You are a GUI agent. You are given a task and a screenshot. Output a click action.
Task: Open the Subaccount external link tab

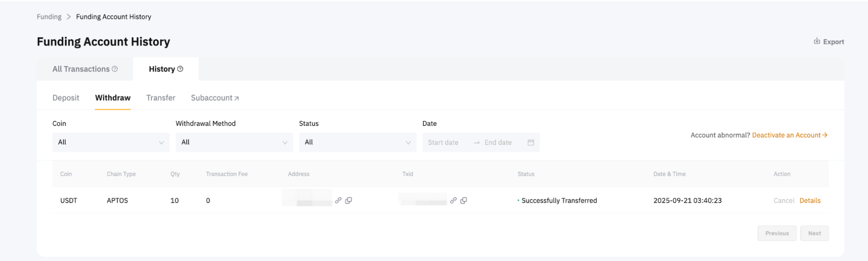[214, 98]
